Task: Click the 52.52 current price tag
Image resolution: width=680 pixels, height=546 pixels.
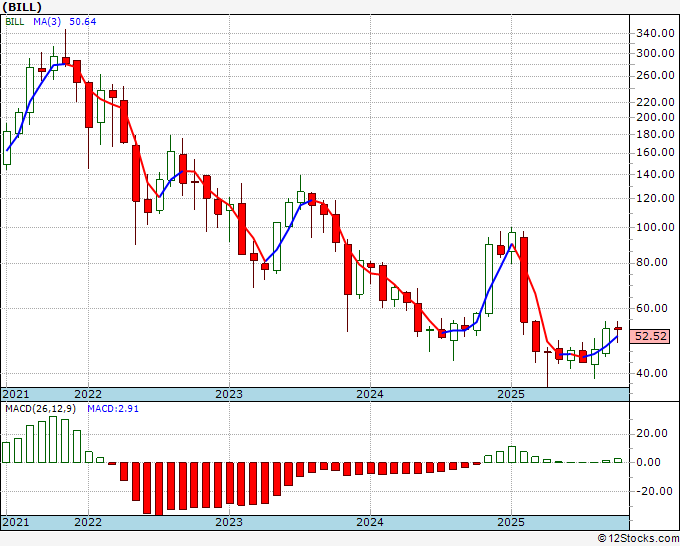Action: tap(650, 336)
